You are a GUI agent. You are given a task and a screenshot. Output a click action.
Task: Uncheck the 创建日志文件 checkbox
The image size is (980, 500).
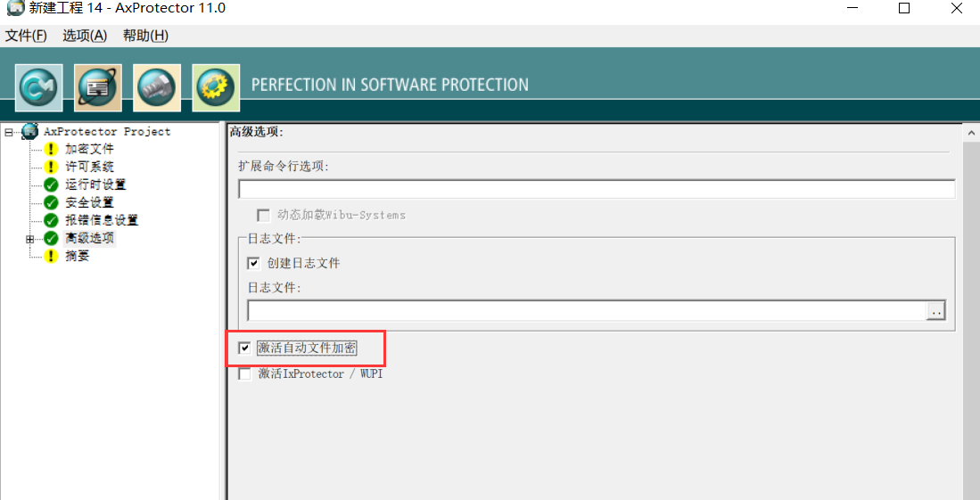254,263
